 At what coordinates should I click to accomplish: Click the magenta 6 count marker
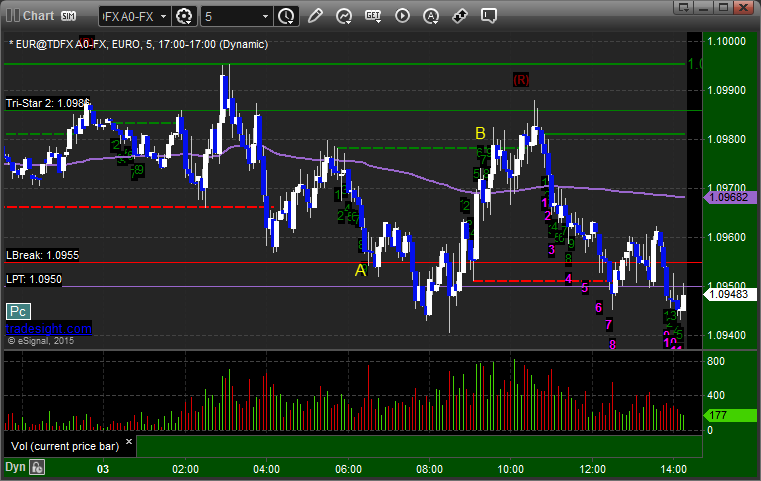tap(598, 307)
